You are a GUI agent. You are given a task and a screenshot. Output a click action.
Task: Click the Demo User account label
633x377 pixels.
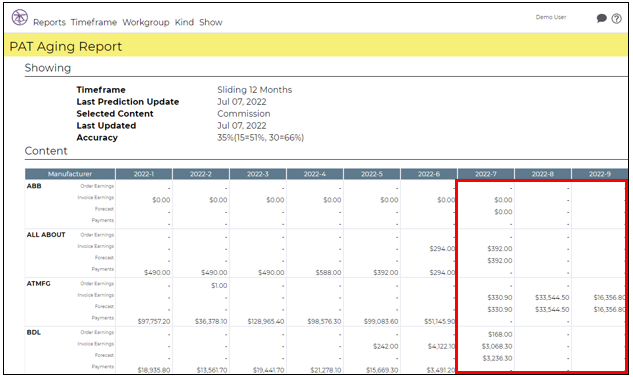pos(551,17)
